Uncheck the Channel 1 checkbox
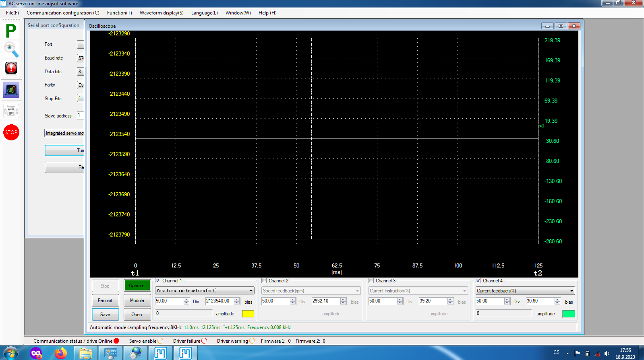Image resolution: width=644 pixels, height=360 pixels. [x=158, y=281]
